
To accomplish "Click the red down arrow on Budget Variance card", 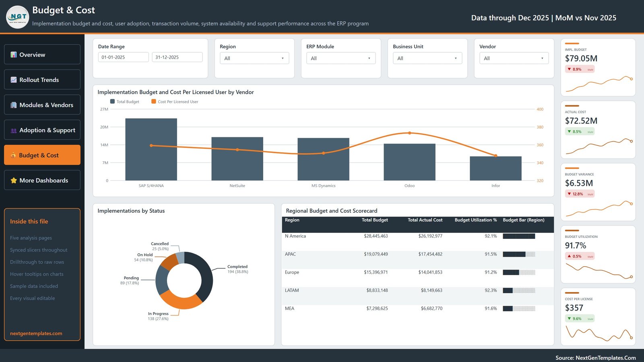I will 569,194.
